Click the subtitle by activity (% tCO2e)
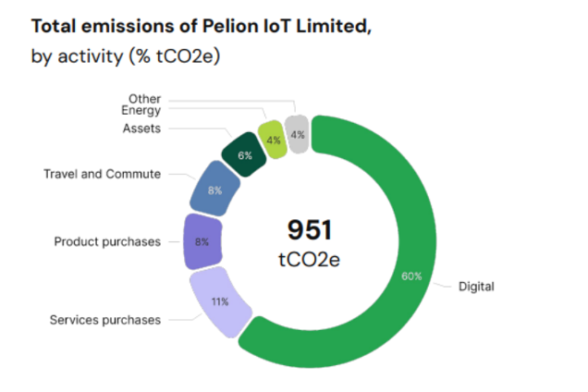 coord(126,56)
